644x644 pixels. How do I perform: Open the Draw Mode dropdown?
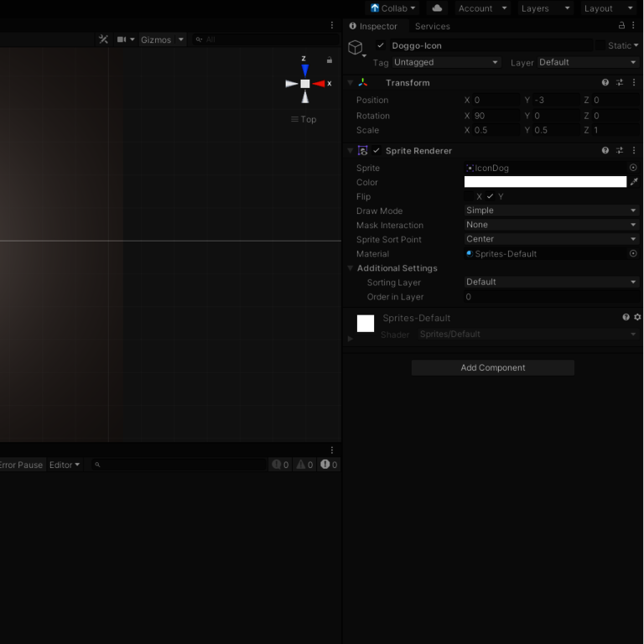click(x=552, y=210)
